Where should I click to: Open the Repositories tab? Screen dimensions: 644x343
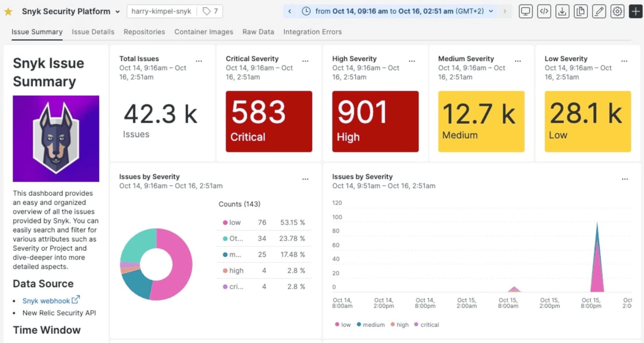pos(144,32)
